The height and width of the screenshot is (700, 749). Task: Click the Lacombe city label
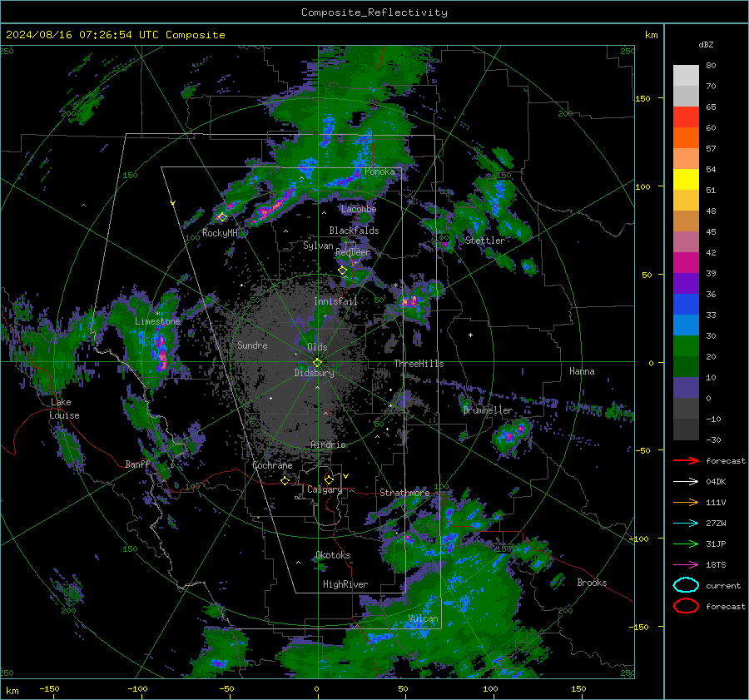click(x=359, y=209)
